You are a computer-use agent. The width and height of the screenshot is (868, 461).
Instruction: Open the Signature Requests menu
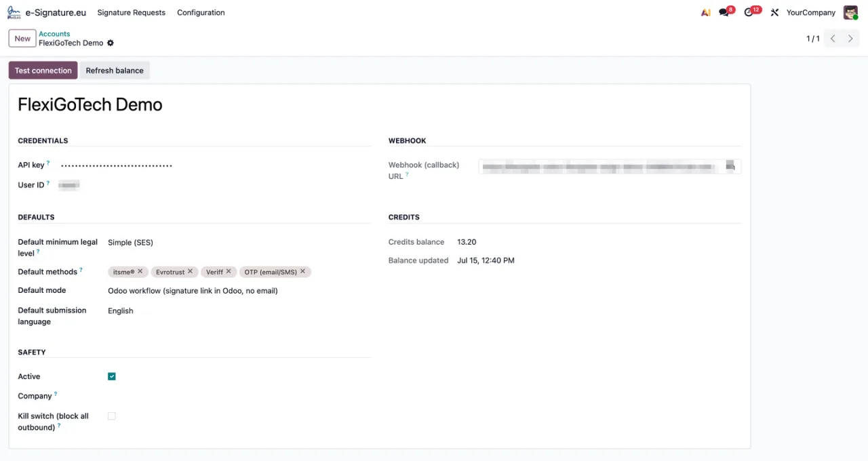[x=131, y=12]
